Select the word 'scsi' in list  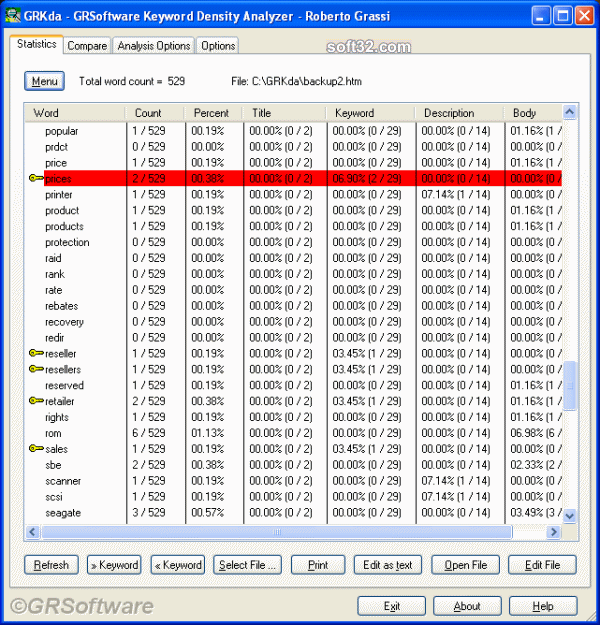[x=54, y=497]
